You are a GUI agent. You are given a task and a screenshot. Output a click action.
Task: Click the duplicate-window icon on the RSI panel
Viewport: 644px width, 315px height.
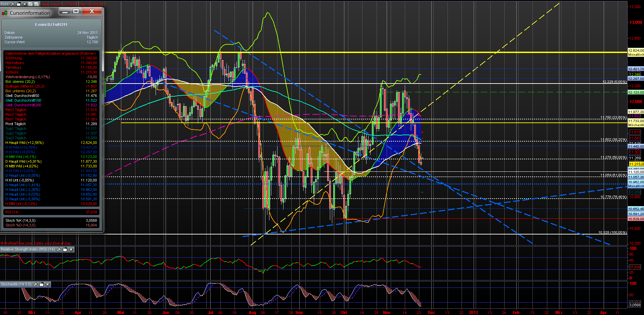pyautogui.click(x=65, y=250)
